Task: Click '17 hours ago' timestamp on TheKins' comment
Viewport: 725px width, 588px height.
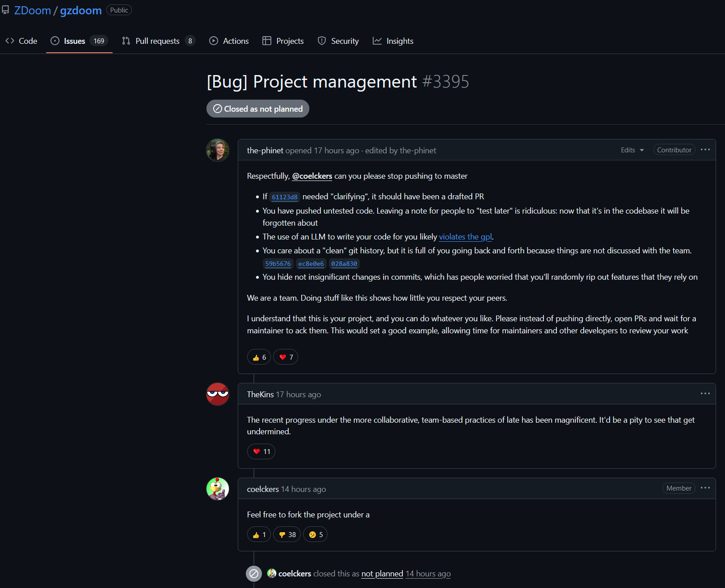Action: [x=299, y=395]
